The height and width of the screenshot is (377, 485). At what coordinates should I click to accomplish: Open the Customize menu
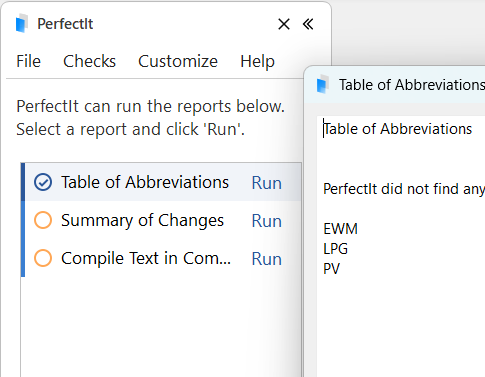click(178, 61)
